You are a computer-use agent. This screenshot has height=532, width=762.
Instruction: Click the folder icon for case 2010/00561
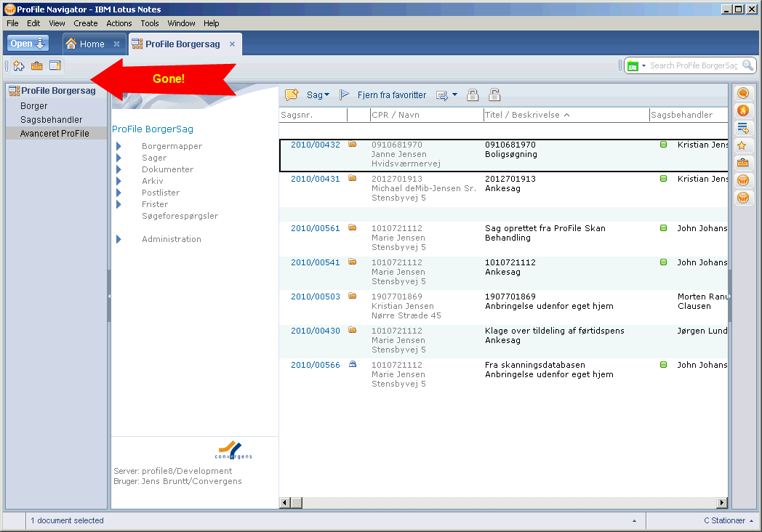tap(353, 227)
